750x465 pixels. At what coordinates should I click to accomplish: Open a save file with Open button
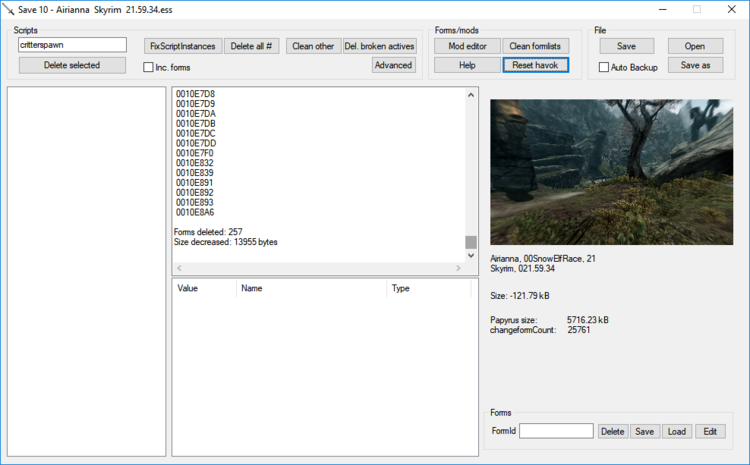coord(695,46)
